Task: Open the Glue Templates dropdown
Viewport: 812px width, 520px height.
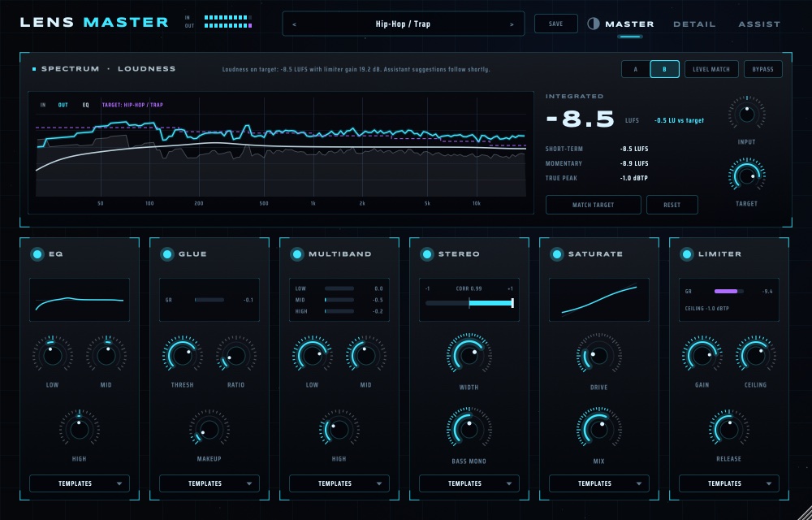Action: click(x=209, y=483)
